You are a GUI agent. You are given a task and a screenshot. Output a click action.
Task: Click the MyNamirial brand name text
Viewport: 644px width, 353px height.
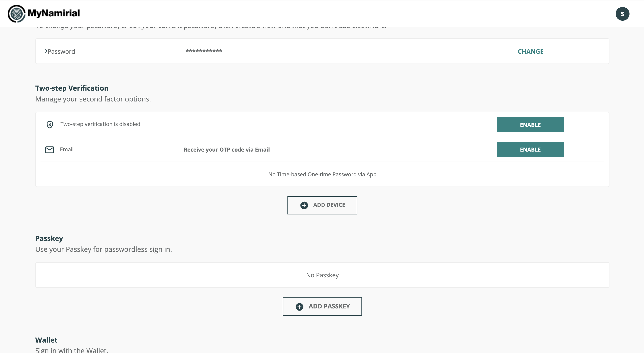pyautogui.click(x=54, y=13)
